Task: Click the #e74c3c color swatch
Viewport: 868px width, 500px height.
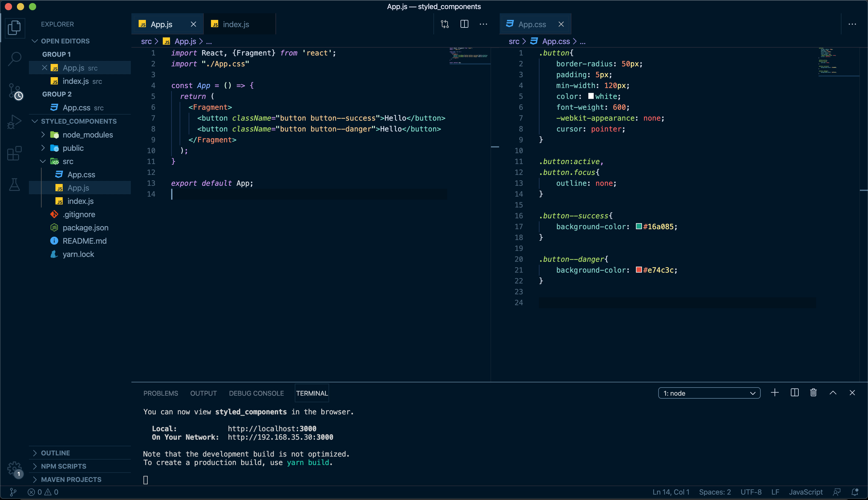Action: pos(638,270)
